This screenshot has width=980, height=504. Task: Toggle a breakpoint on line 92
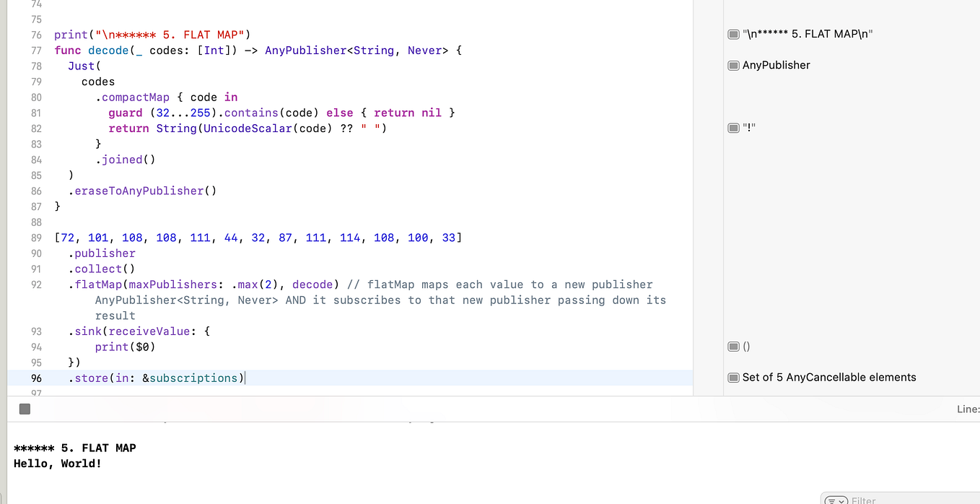tap(36, 284)
